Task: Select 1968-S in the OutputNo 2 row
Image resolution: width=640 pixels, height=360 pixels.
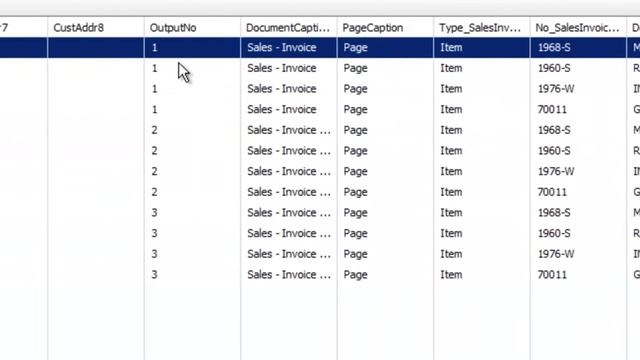Action: click(x=578, y=130)
